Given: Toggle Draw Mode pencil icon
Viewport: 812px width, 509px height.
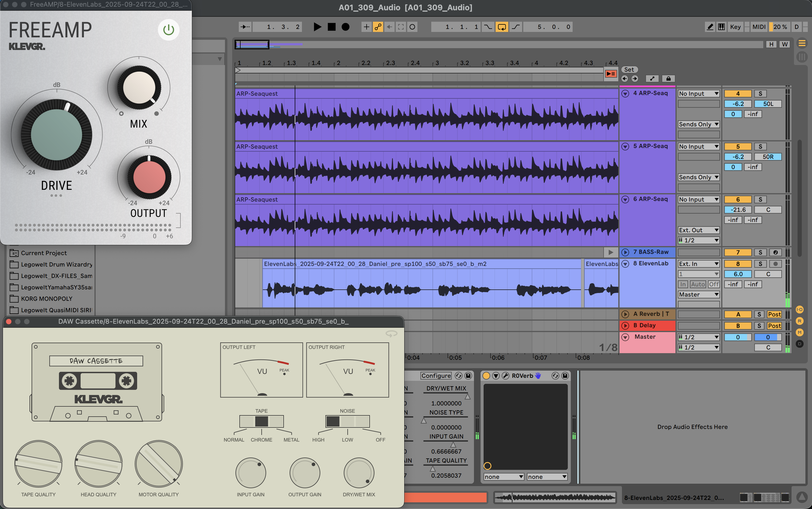Looking at the screenshot, I should tap(710, 27).
